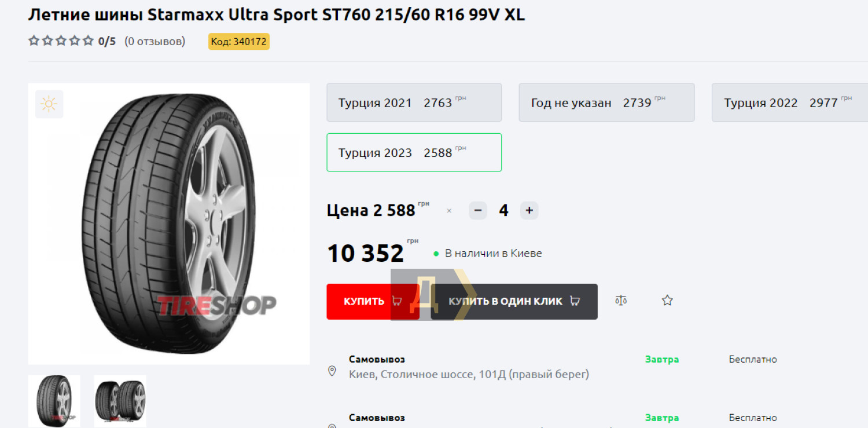Select the single tire thumbnail

[x=54, y=401]
